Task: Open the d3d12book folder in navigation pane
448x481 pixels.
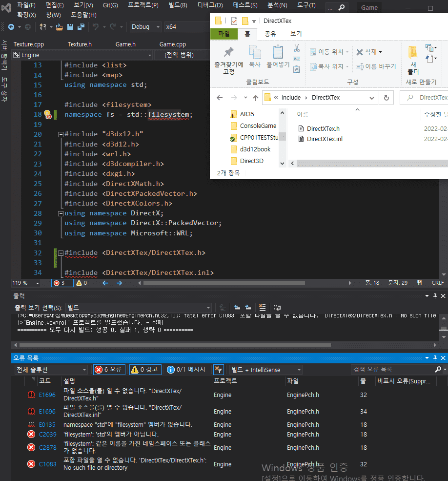Action: (x=255, y=149)
